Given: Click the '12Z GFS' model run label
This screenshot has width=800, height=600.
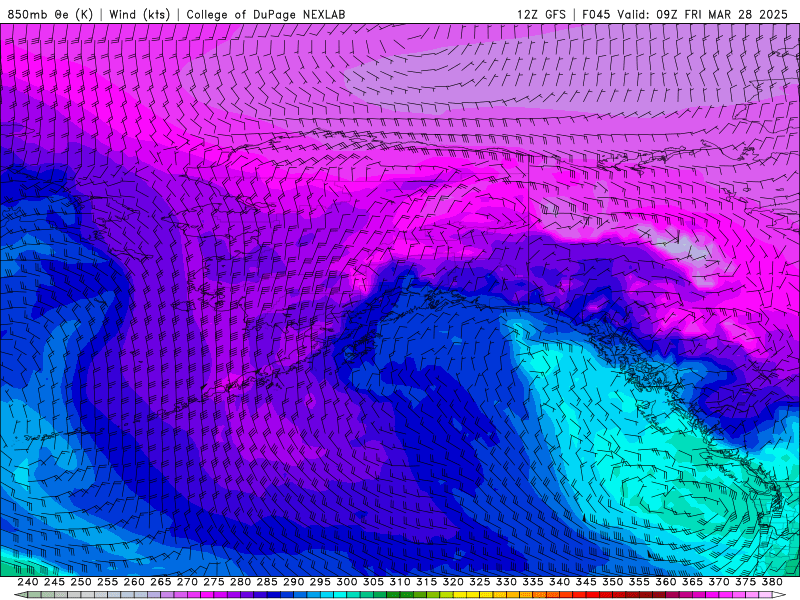Looking at the screenshot, I should 541,14.
